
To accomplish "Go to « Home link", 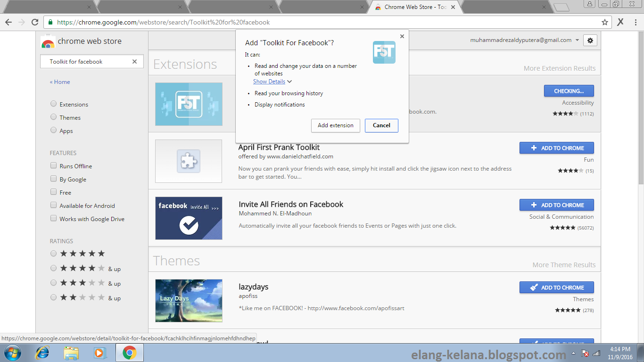I will (x=60, y=82).
